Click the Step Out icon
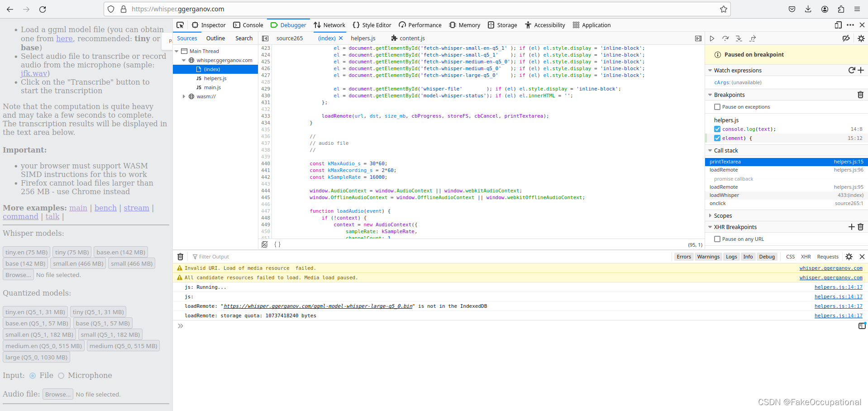Viewport: 868px width, 411px height. click(753, 38)
